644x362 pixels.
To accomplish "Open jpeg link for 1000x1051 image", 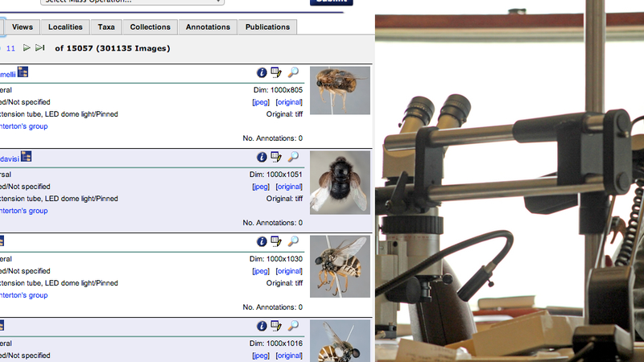I will pyautogui.click(x=261, y=187).
